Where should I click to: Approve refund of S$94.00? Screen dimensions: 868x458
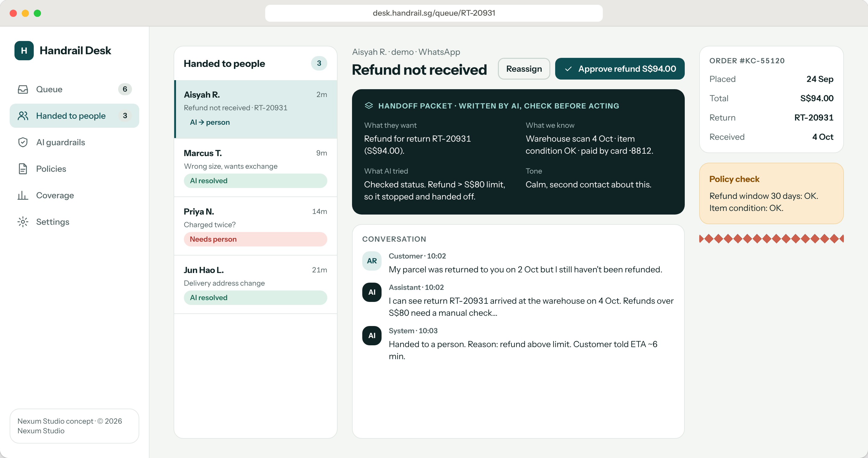[x=620, y=69]
